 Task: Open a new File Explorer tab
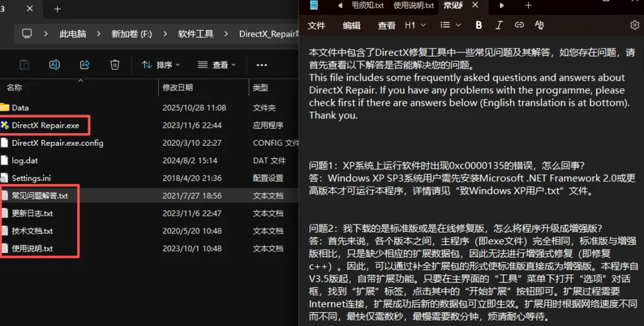[x=57, y=8]
